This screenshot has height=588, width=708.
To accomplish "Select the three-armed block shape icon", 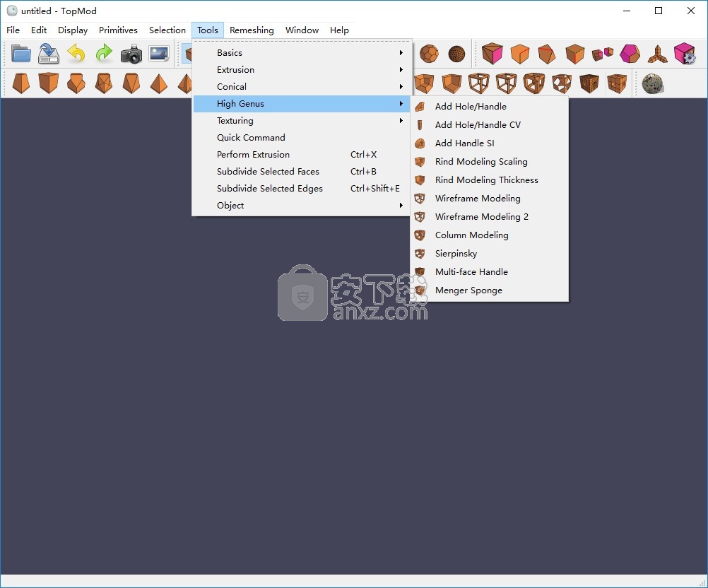I will tap(657, 54).
